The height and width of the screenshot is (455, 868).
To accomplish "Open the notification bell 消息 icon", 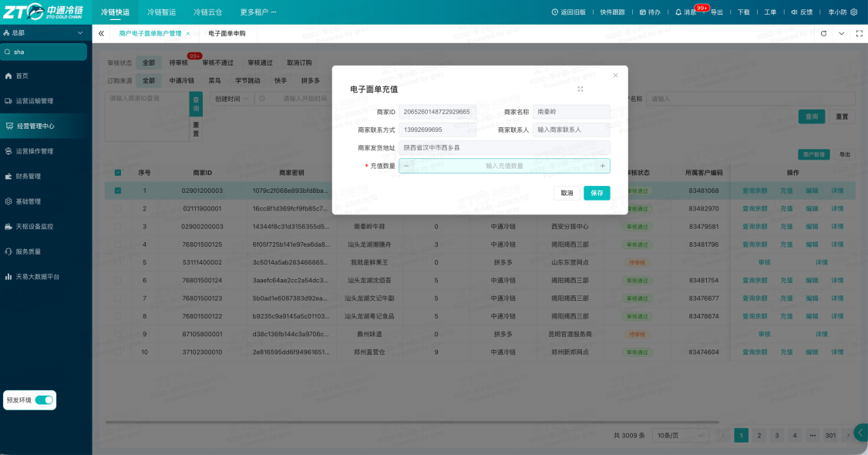I will (x=678, y=12).
